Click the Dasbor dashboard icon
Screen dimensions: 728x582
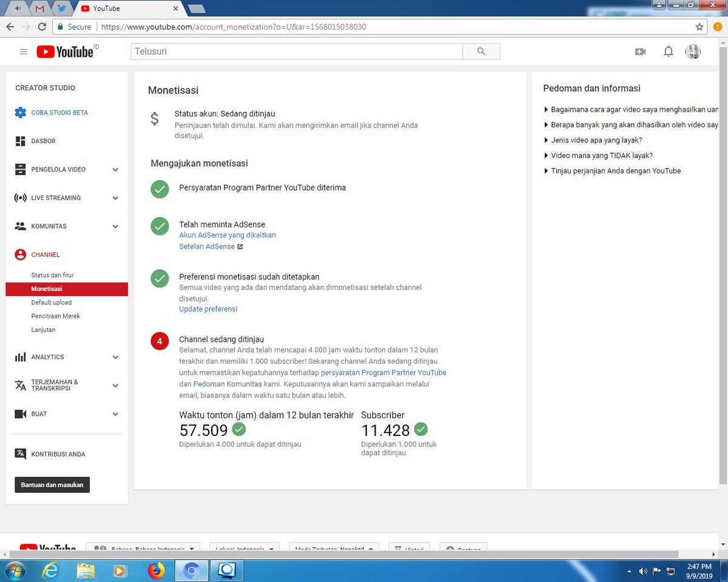(21, 141)
